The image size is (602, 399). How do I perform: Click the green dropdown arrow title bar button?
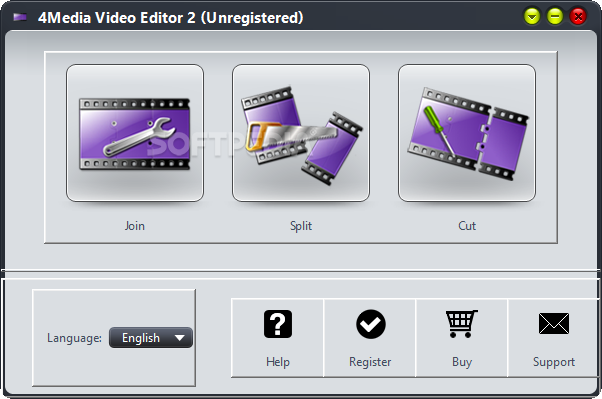pos(532,17)
